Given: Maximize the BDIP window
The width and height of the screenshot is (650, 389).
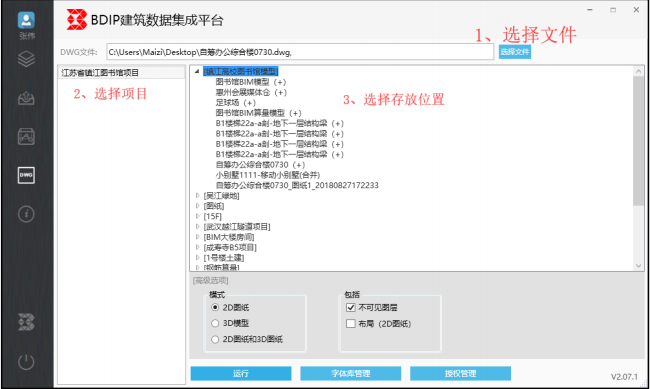Looking at the screenshot, I should click(613, 10).
